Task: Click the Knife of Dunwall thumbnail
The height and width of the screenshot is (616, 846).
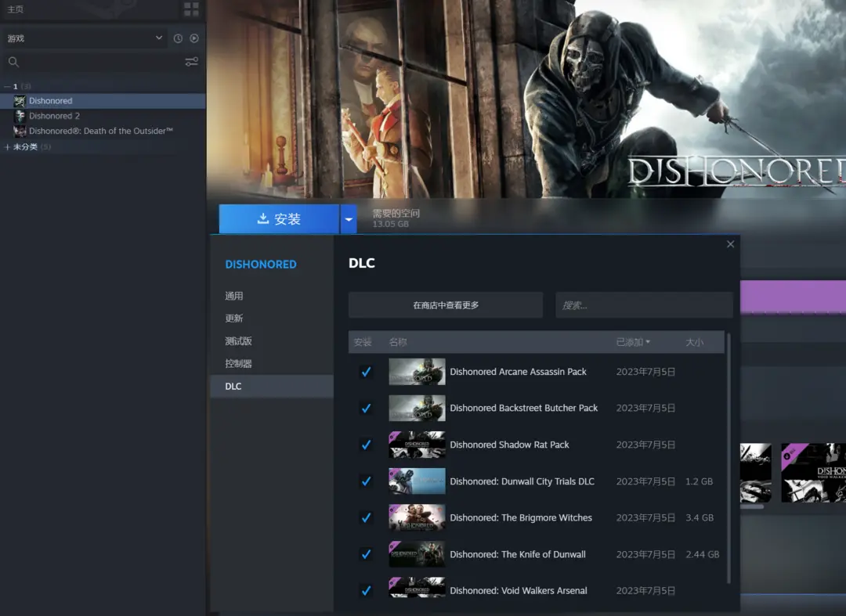Action: pyautogui.click(x=417, y=554)
